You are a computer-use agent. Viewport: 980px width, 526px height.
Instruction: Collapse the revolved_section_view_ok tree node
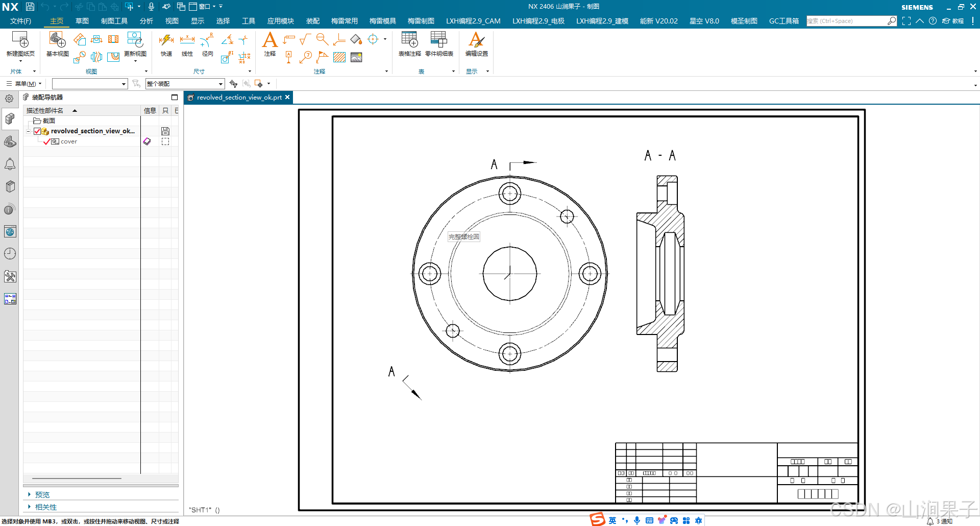coord(28,131)
